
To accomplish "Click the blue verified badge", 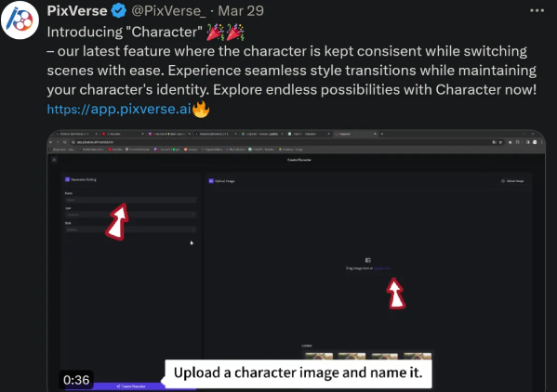I will (119, 10).
